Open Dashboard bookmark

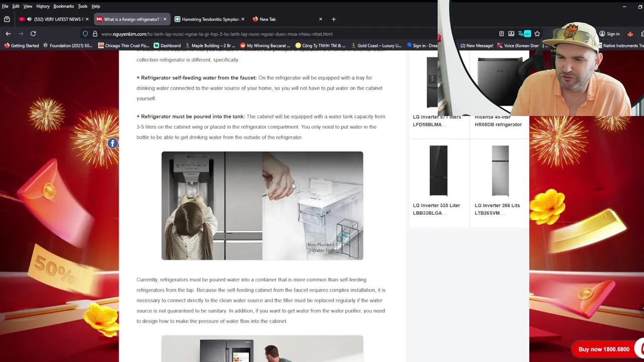(167, 45)
